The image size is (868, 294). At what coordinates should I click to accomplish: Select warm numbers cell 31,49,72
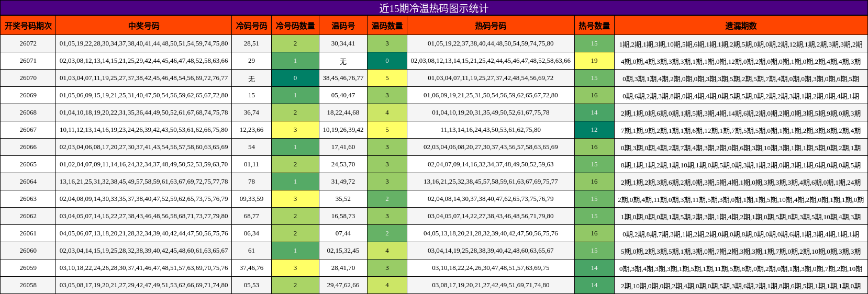click(343, 182)
